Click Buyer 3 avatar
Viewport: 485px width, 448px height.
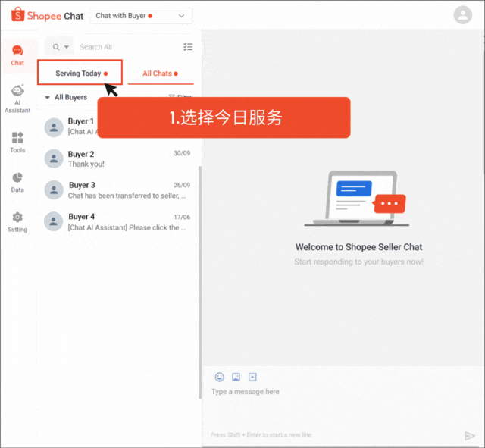[x=54, y=190]
